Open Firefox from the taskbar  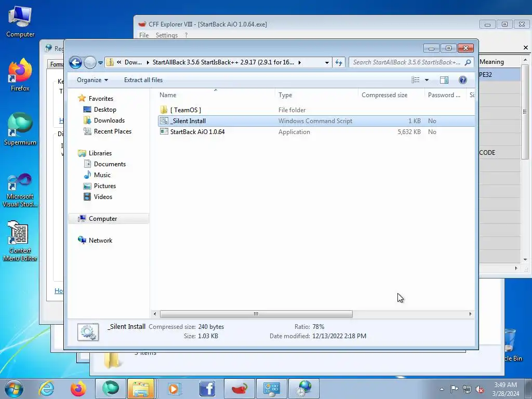(x=78, y=389)
